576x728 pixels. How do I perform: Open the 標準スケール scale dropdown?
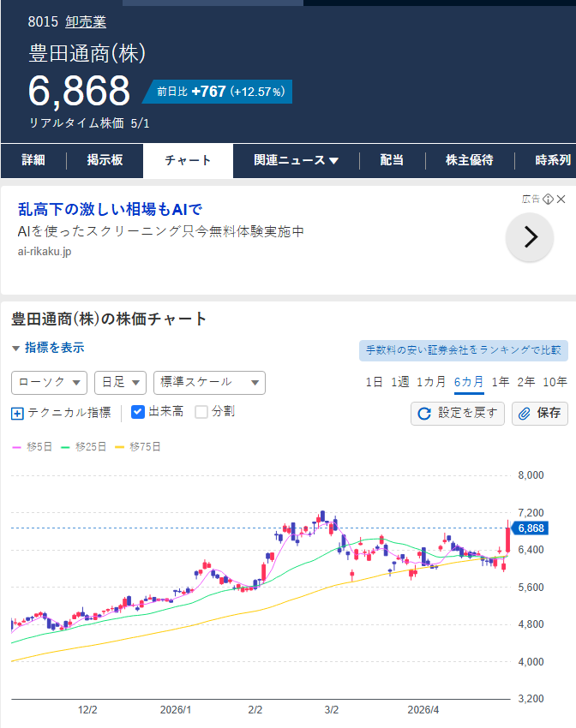click(209, 383)
